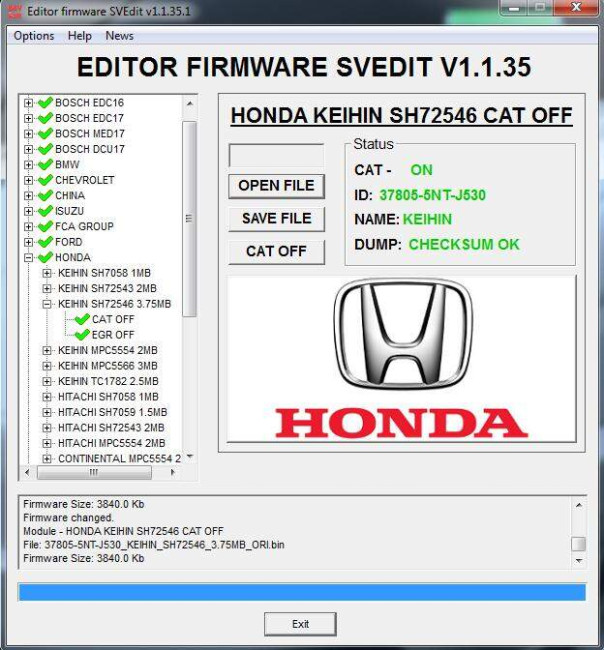This screenshot has height=650, width=604.
Task: Click the CAT OFF button
Action: coord(277,251)
